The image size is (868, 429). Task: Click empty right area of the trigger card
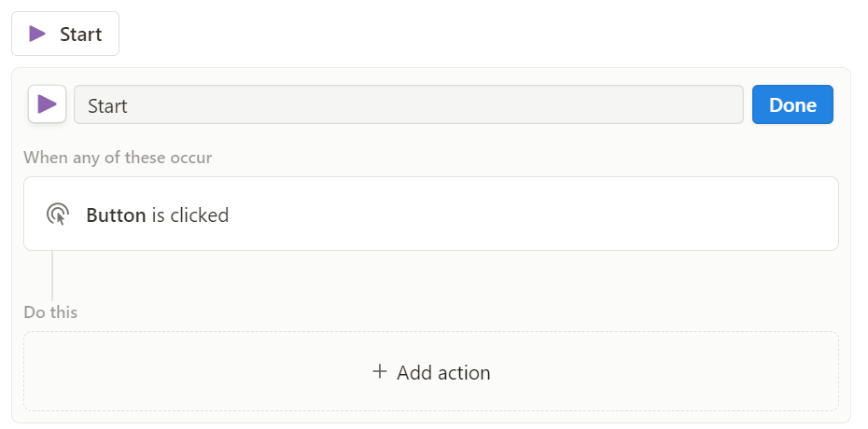point(609,214)
